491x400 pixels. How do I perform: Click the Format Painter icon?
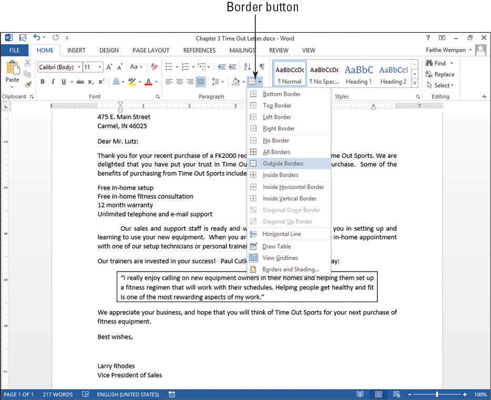pos(28,85)
